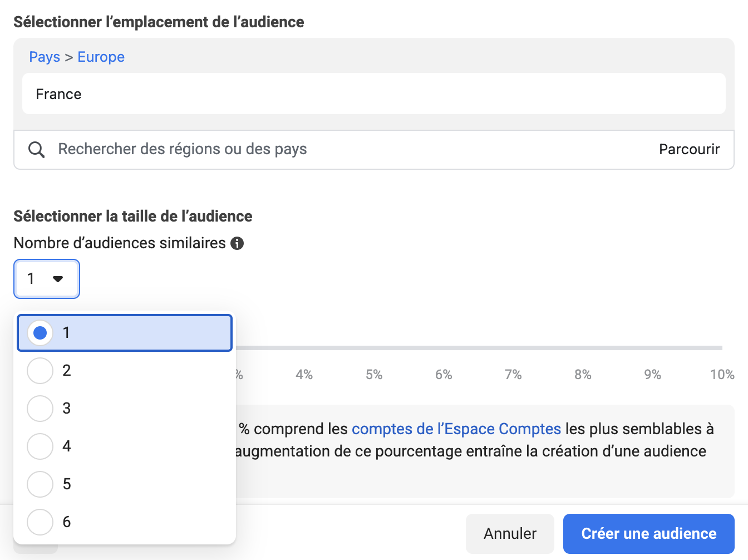Click the audience size slider track
This screenshot has width=748, height=560.
pyautogui.click(x=479, y=348)
